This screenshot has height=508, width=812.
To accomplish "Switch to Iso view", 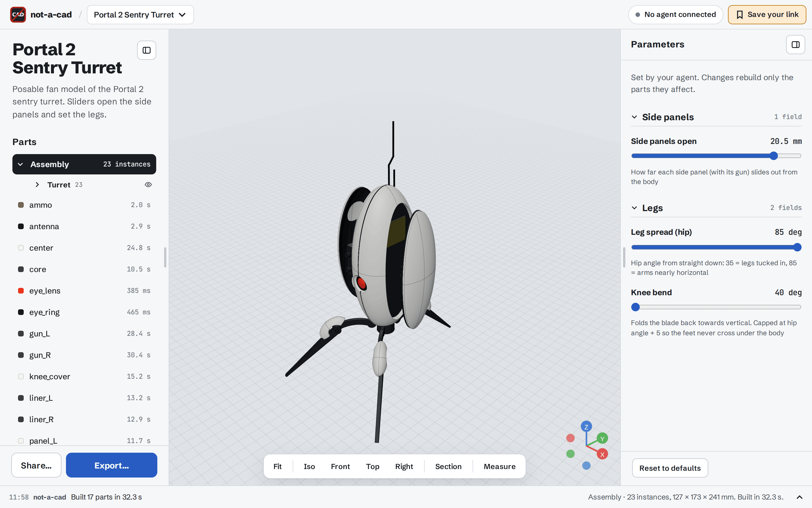I will click(309, 466).
